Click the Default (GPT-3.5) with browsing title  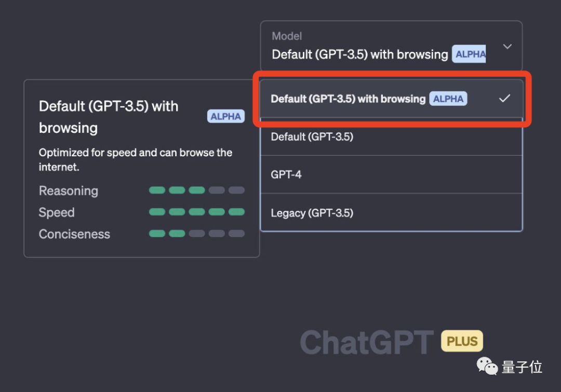click(x=108, y=117)
